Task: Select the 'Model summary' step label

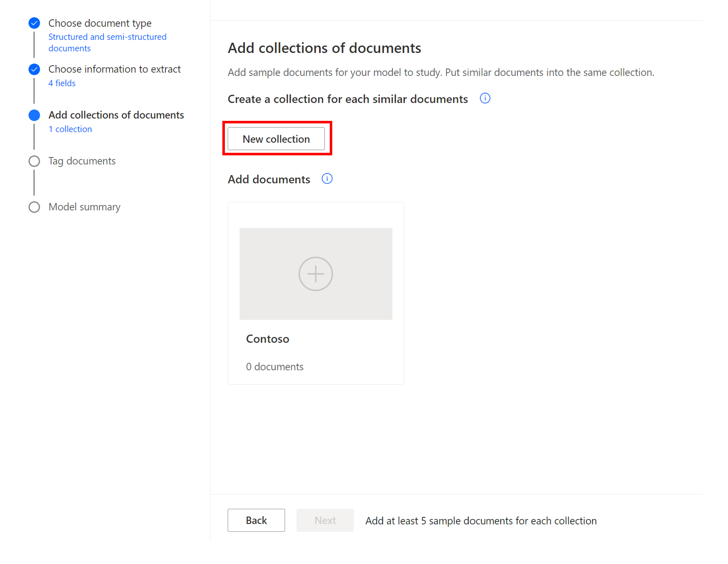Action: [84, 207]
